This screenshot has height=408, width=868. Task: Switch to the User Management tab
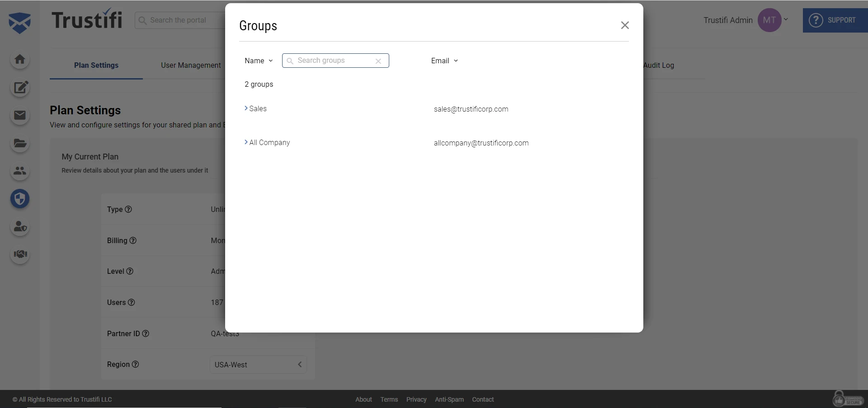(x=191, y=65)
